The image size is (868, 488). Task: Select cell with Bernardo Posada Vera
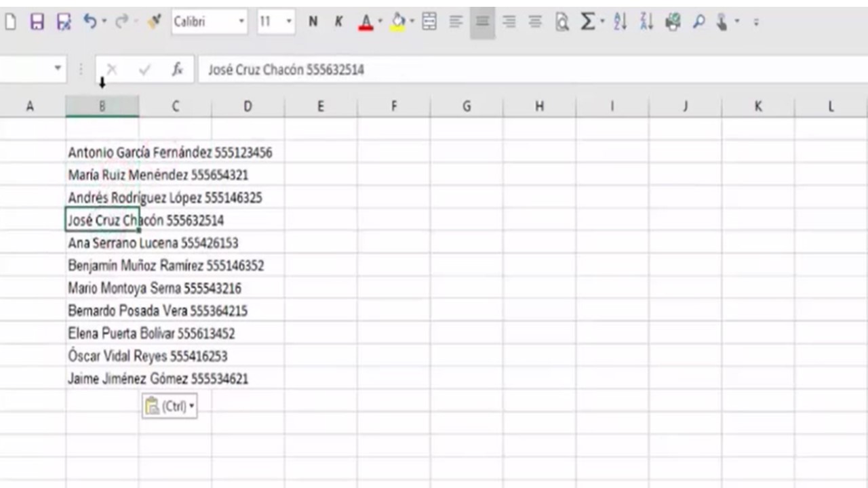point(102,311)
